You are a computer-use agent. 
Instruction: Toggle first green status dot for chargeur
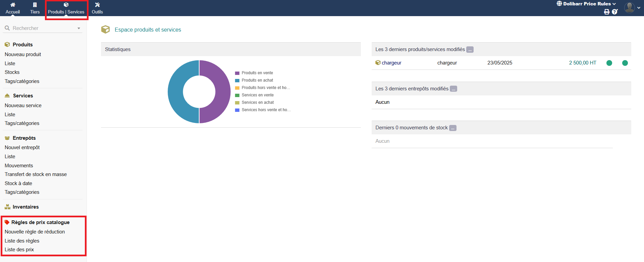pos(609,63)
